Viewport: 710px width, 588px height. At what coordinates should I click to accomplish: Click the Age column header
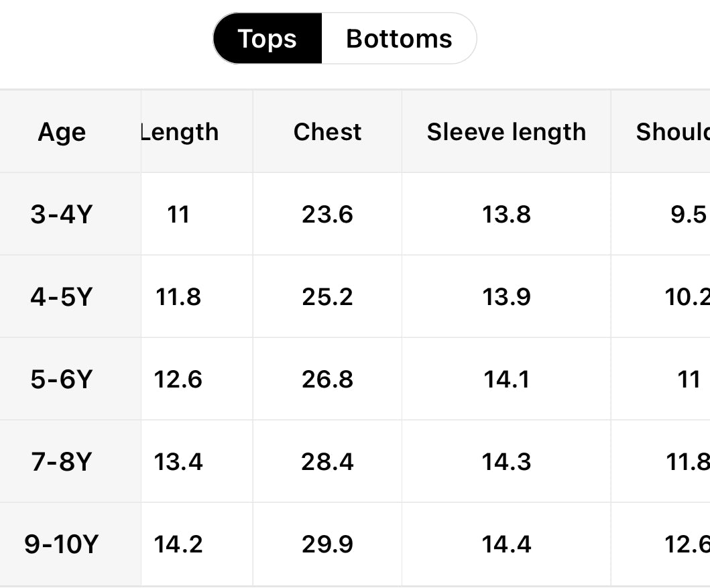tap(62, 132)
